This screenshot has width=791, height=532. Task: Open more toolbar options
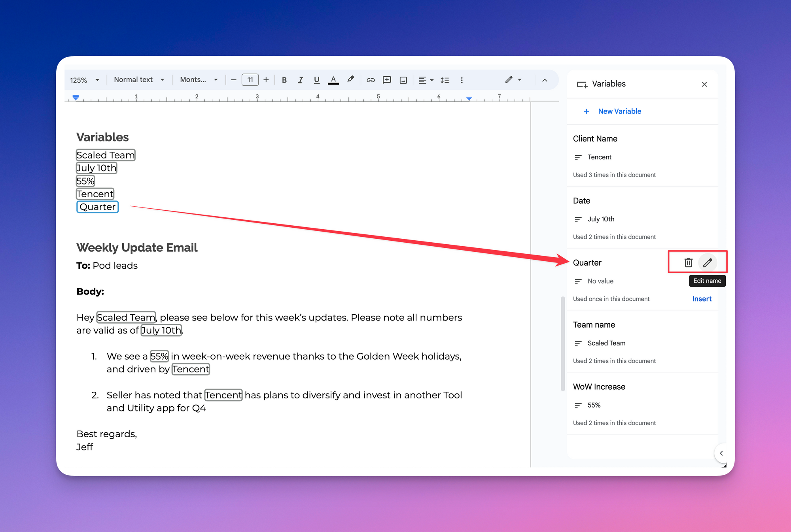tap(462, 80)
